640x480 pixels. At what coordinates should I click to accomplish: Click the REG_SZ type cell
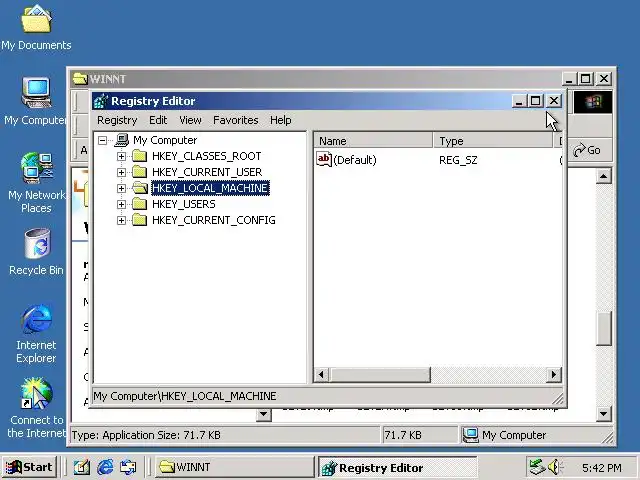458,160
